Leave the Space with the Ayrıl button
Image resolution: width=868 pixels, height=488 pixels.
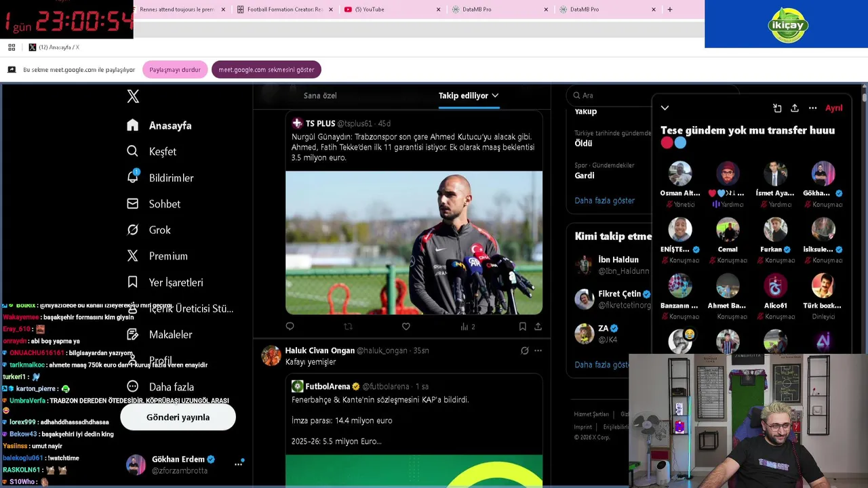(834, 108)
